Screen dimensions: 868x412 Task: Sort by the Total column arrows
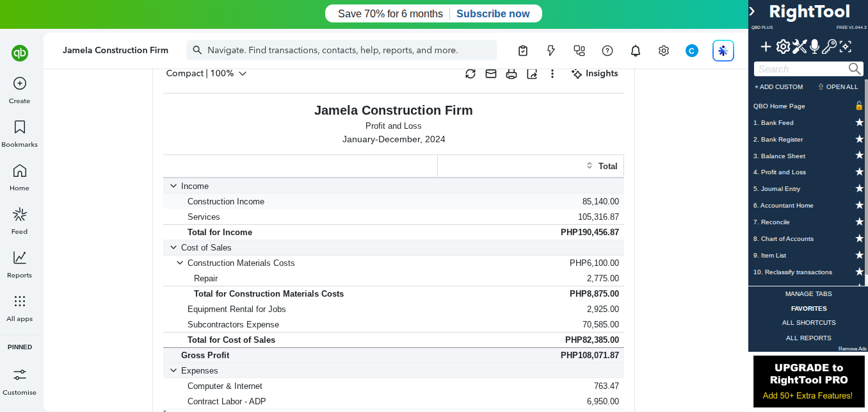[590, 166]
